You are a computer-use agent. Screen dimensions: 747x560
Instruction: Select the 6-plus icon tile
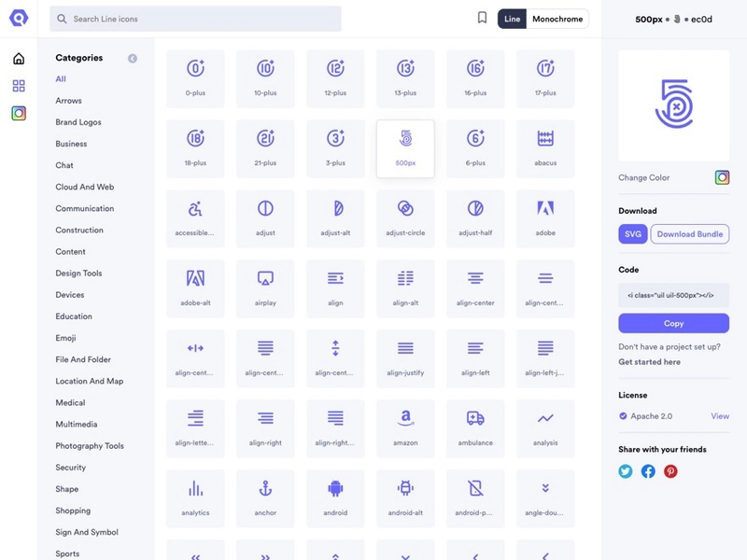[x=475, y=148]
